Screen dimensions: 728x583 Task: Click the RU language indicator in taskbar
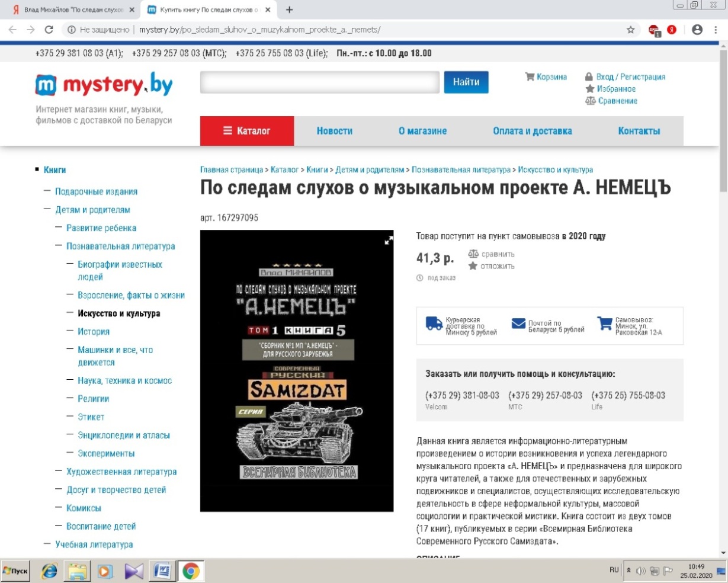coord(614,570)
